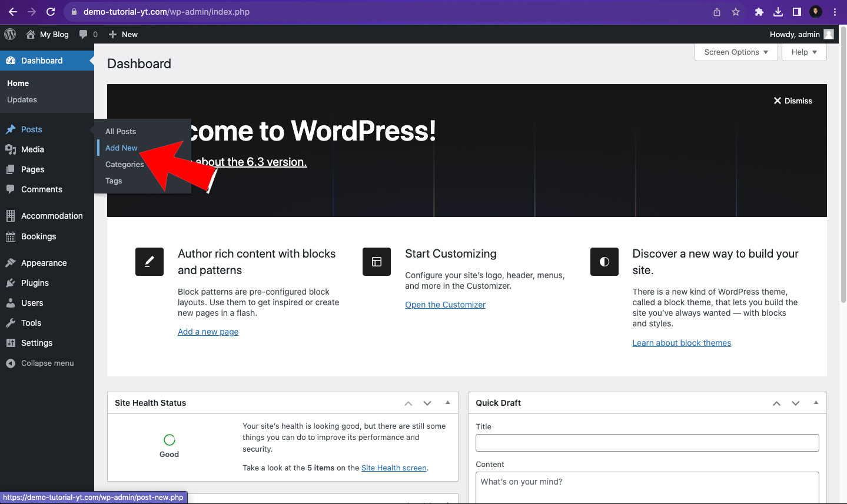Image resolution: width=847 pixels, height=504 pixels.
Task: Open Comments via the speech bubble icon
Action: 10,189
